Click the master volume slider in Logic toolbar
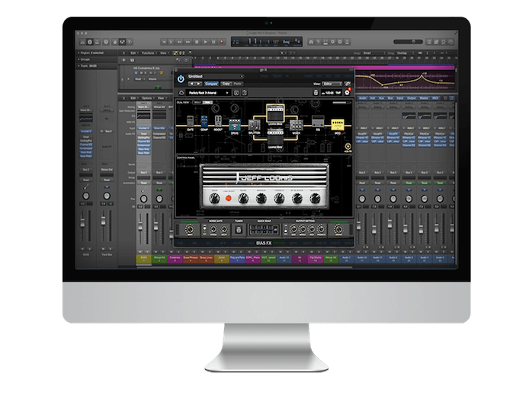 point(408,42)
